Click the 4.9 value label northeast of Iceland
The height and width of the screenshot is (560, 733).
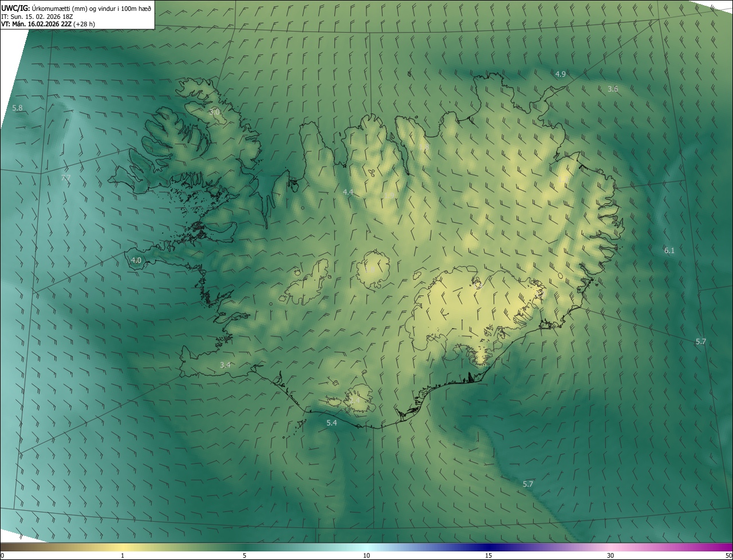pyautogui.click(x=561, y=74)
